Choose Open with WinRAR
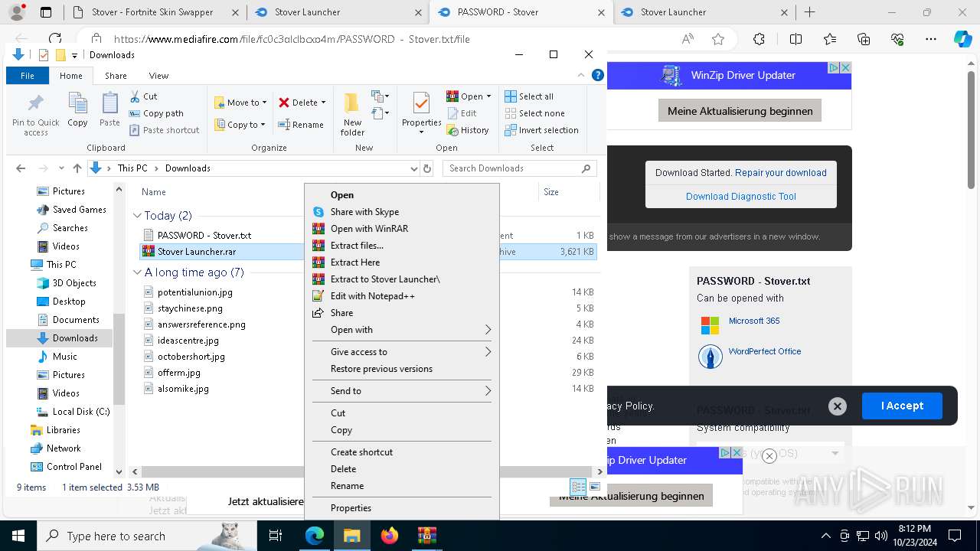The height and width of the screenshot is (551, 980). [x=402, y=229]
